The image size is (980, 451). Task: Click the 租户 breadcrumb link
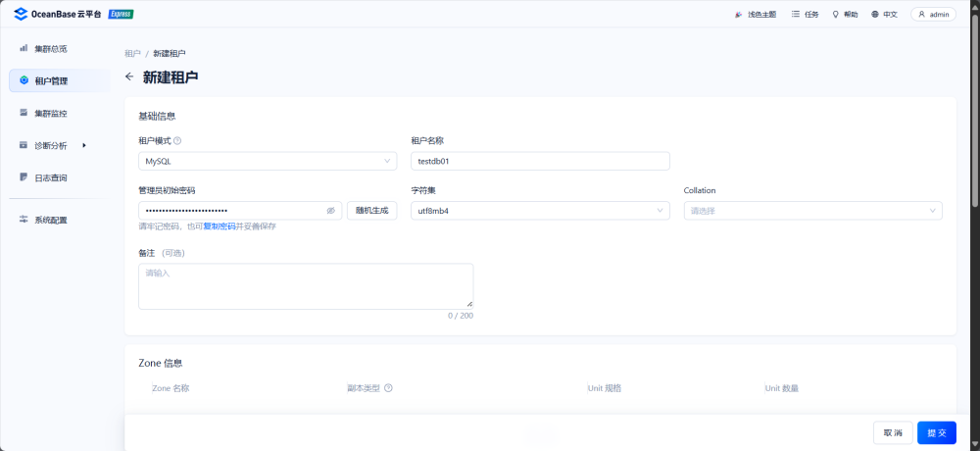click(x=132, y=54)
